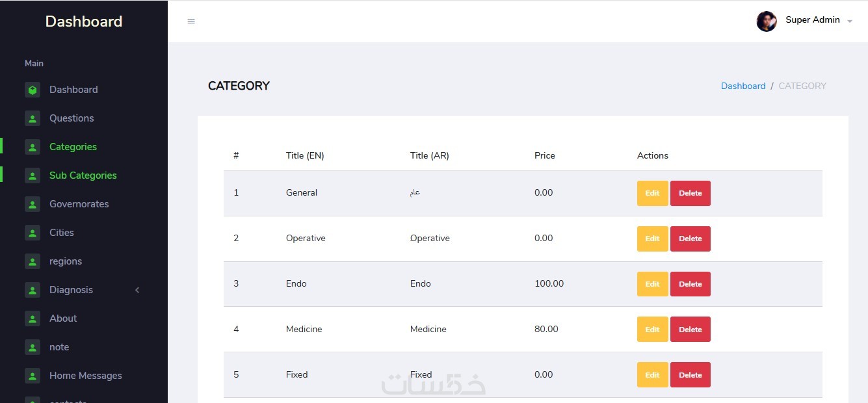This screenshot has height=403, width=868.
Task: Click the icon beside Governorates
Action: pyautogui.click(x=33, y=204)
